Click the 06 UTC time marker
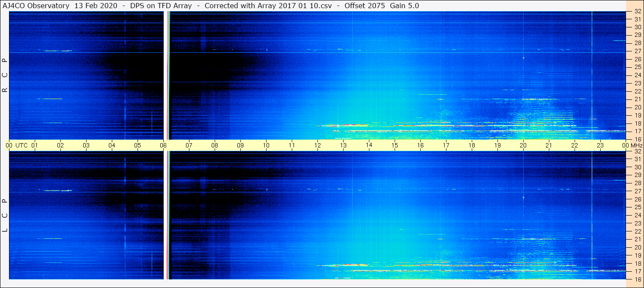The image size is (644, 288). pyautogui.click(x=163, y=145)
